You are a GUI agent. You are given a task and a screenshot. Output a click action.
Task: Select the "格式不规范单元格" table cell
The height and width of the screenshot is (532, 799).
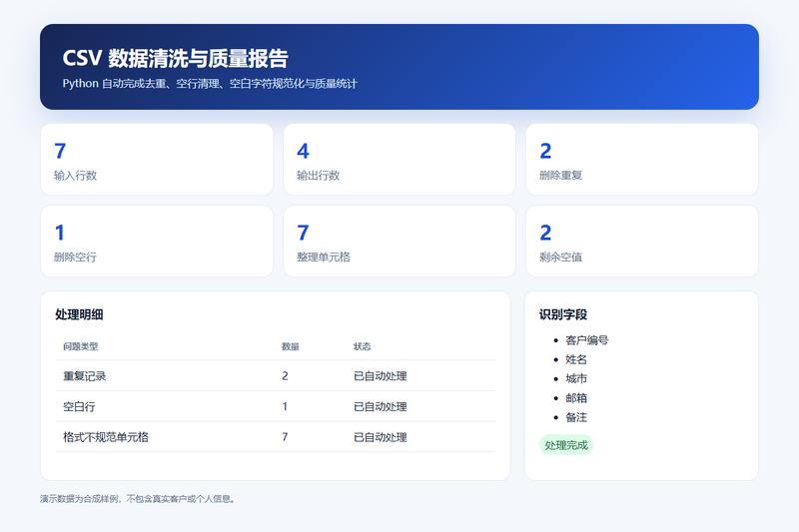[x=106, y=437]
